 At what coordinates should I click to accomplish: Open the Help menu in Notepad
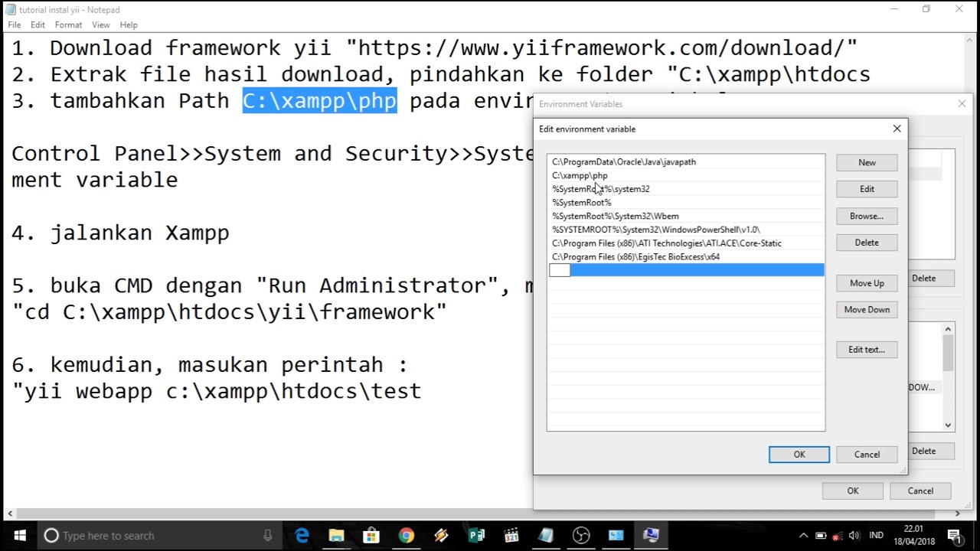click(129, 24)
